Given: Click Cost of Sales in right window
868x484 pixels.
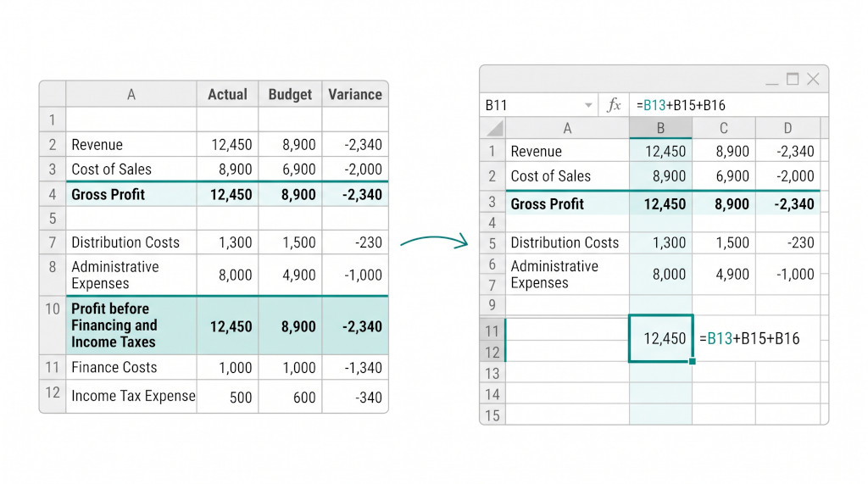Looking at the screenshot, I should (567, 175).
